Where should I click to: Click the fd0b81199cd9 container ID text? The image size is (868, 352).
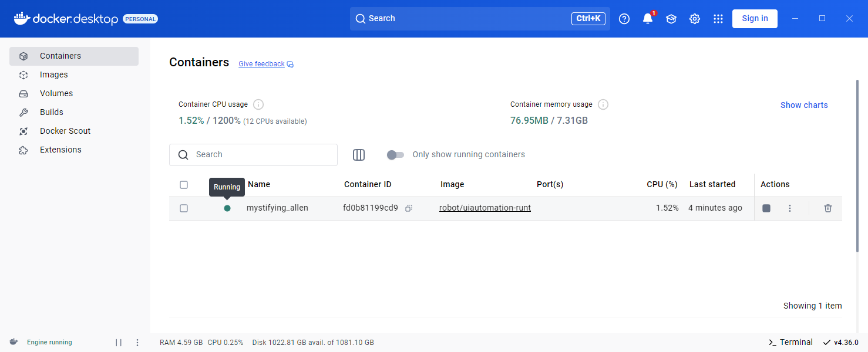[371, 208]
